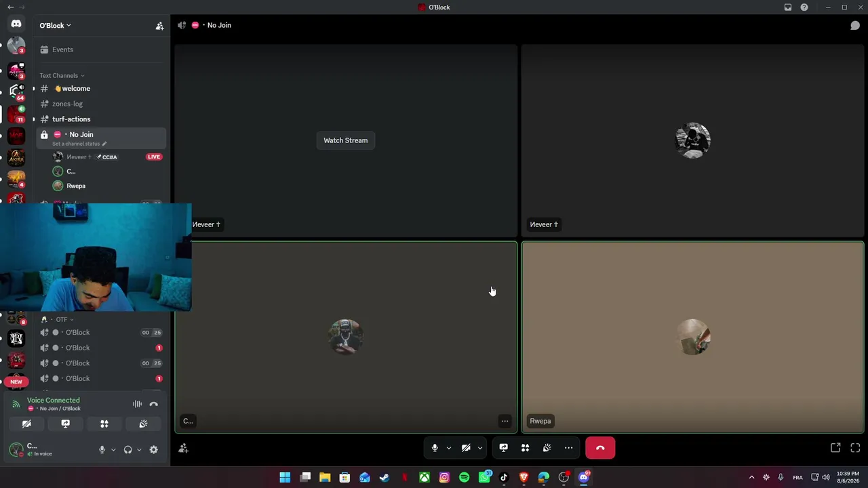This screenshot has height=488, width=868.
Task: Open User Settings gear icon
Action: tap(154, 449)
